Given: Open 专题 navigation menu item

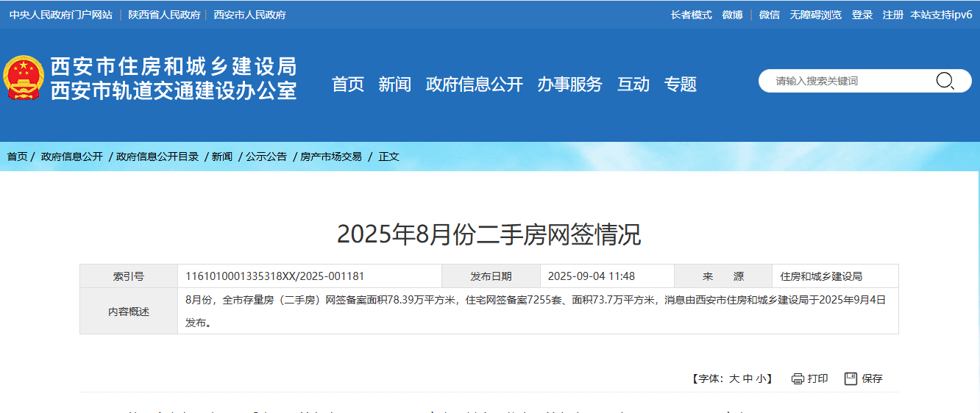Looking at the screenshot, I should (x=681, y=85).
